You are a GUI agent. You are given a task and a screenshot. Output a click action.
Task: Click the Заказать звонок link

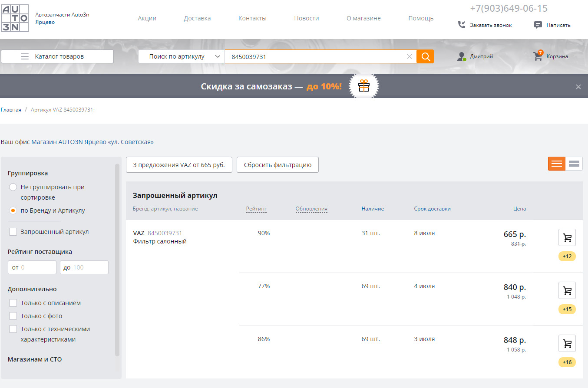pyautogui.click(x=491, y=25)
